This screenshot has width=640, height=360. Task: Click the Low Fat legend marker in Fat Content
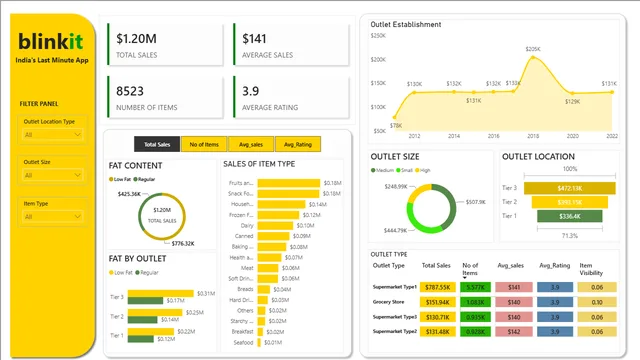pos(111,179)
